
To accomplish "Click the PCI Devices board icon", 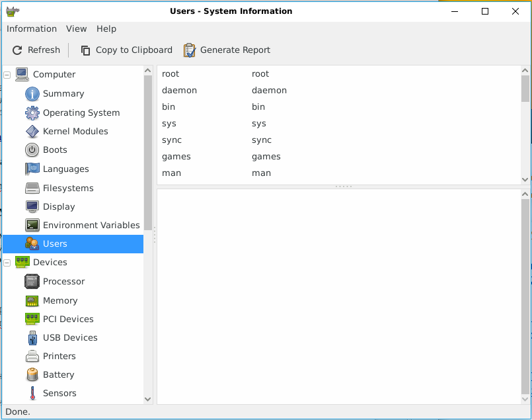I will pos(32,319).
